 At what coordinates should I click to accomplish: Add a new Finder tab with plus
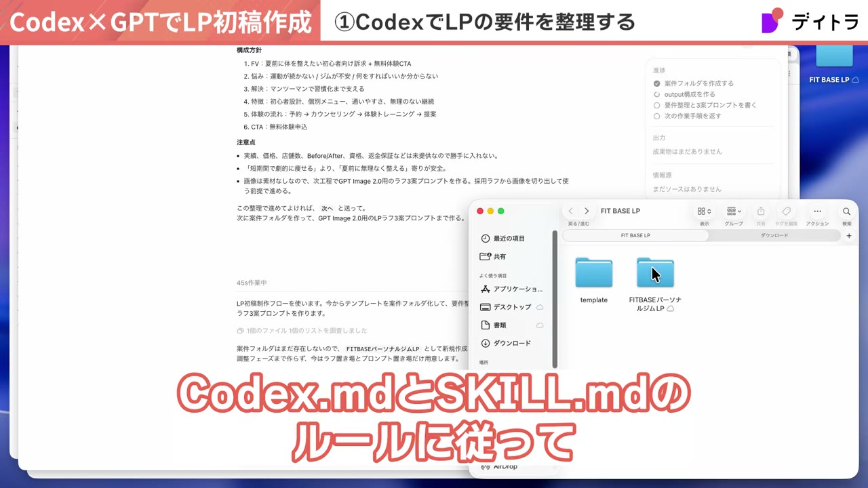pyautogui.click(x=849, y=236)
